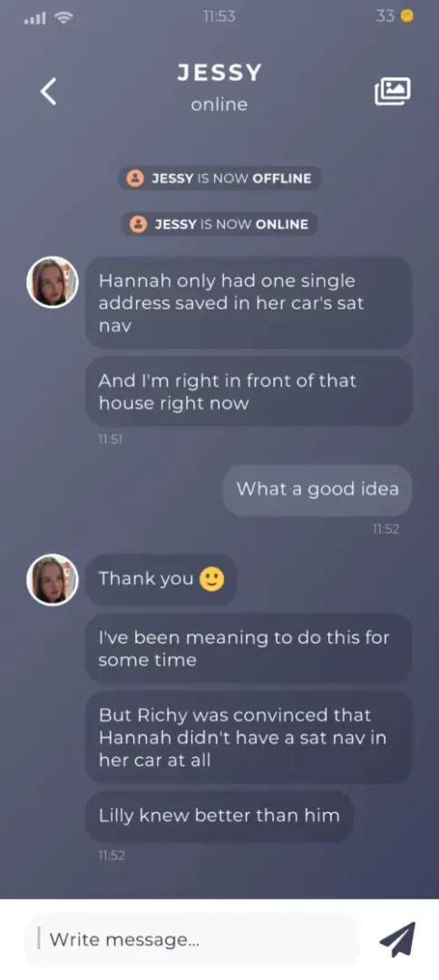This screenshot has width=439, height=980.
Task: Tap the 'I've been meaning to do this' bubble
Action: (249, 648)
